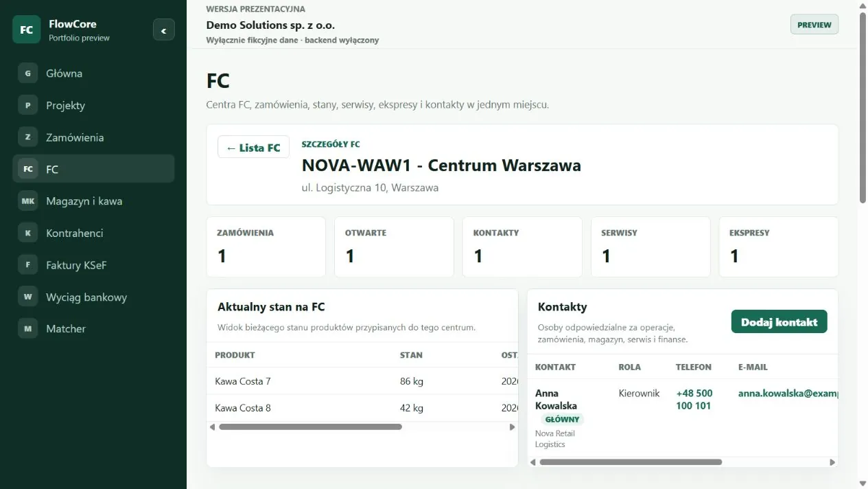Click the F icon beside Faktury KSeF
Viewport: 868px width, 489px height.
[27, 265]
